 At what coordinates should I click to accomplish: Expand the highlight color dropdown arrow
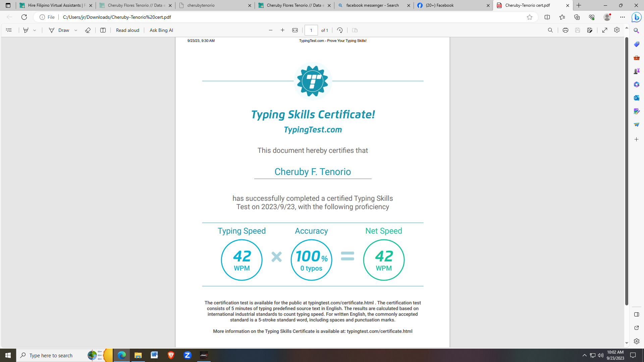pyautogui.click(x=35, y=30)
